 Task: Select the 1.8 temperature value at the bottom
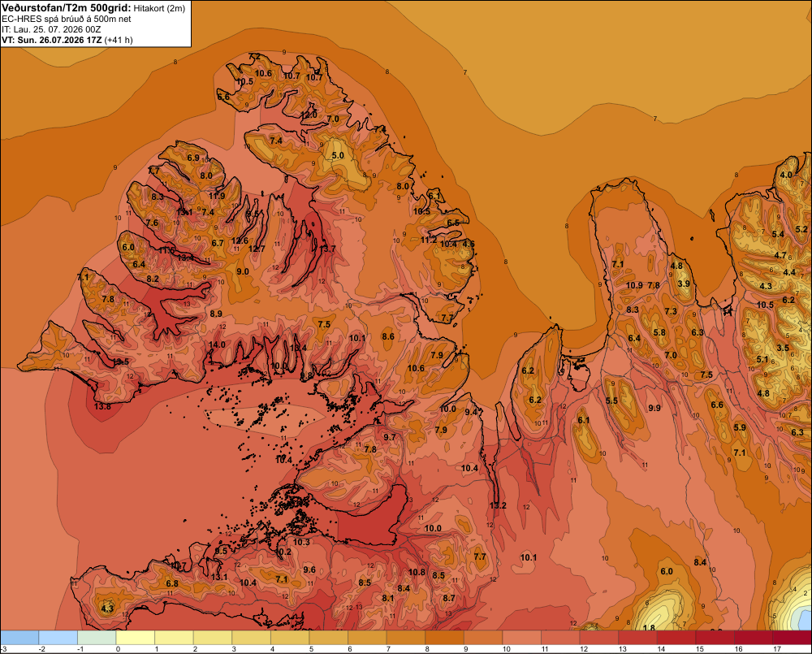click(x=649, y=627)
